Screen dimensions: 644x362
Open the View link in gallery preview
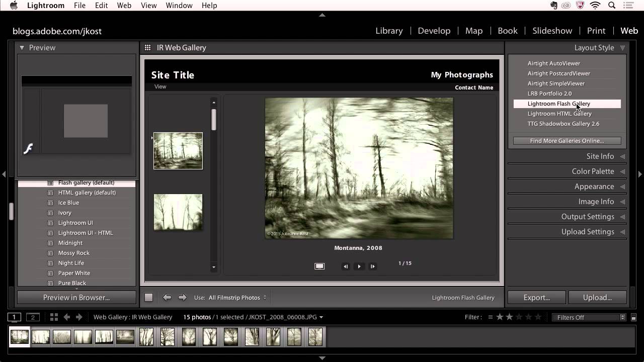pyautogui.click(x=160, y=86)
